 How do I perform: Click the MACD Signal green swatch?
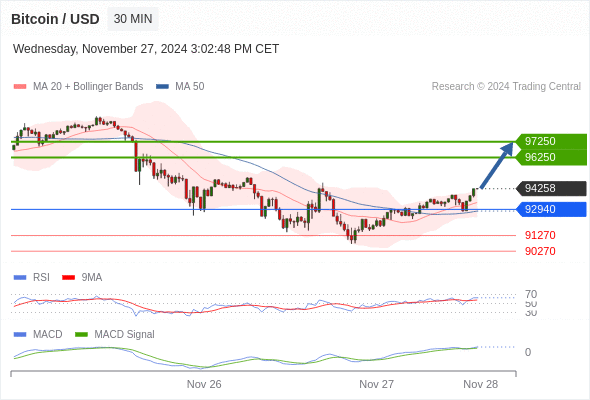pos(81,334)
